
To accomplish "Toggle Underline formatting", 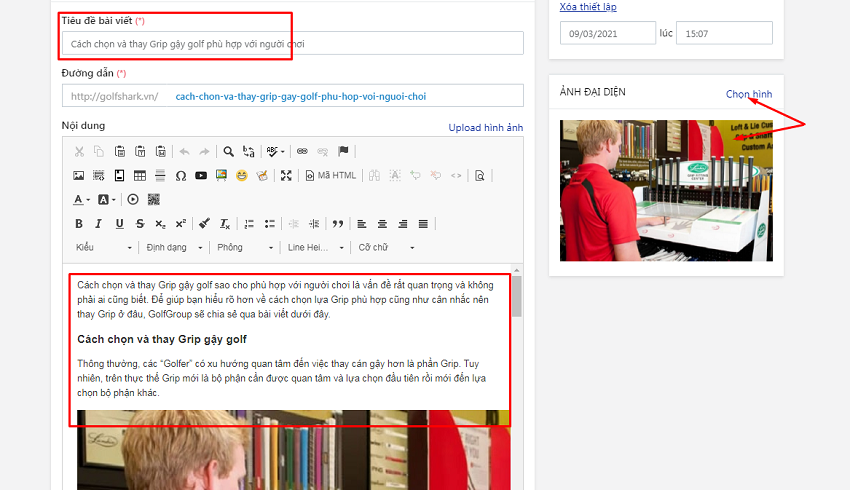I will coord(119,224).
